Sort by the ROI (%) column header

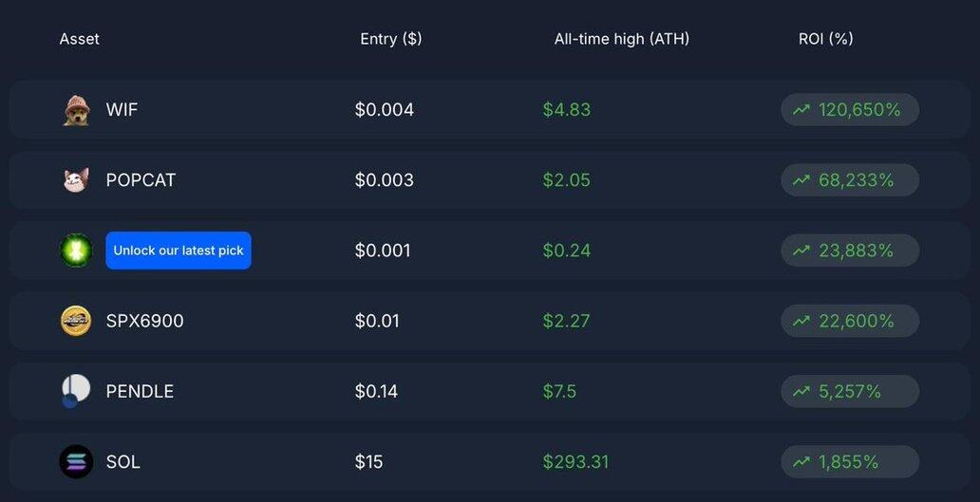826,39
